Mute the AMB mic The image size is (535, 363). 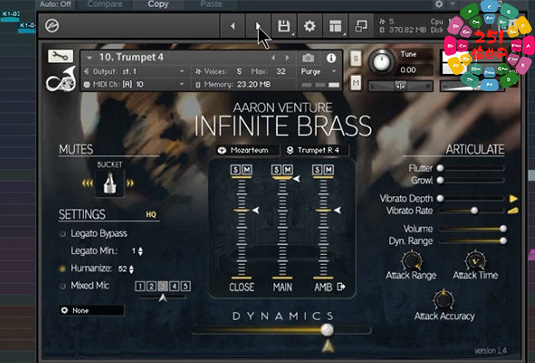329,170
